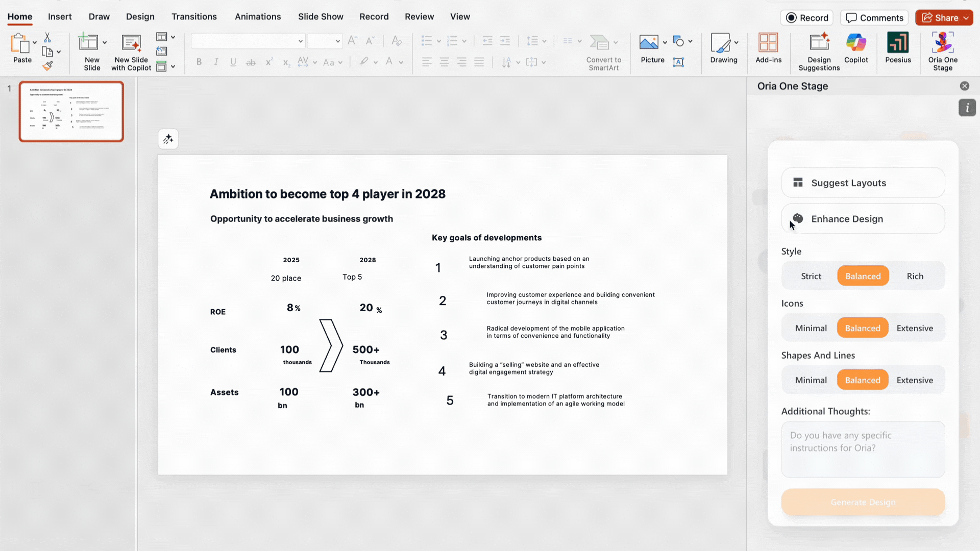This screenshot has height=551, width=980.
Task: Select Strict style option
Action: 811,276
